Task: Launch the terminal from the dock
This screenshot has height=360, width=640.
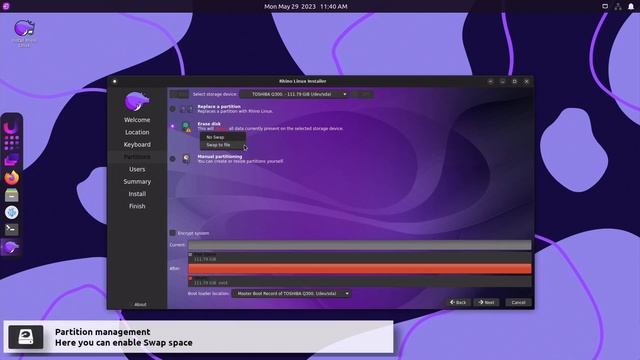Action: point(11,229)
